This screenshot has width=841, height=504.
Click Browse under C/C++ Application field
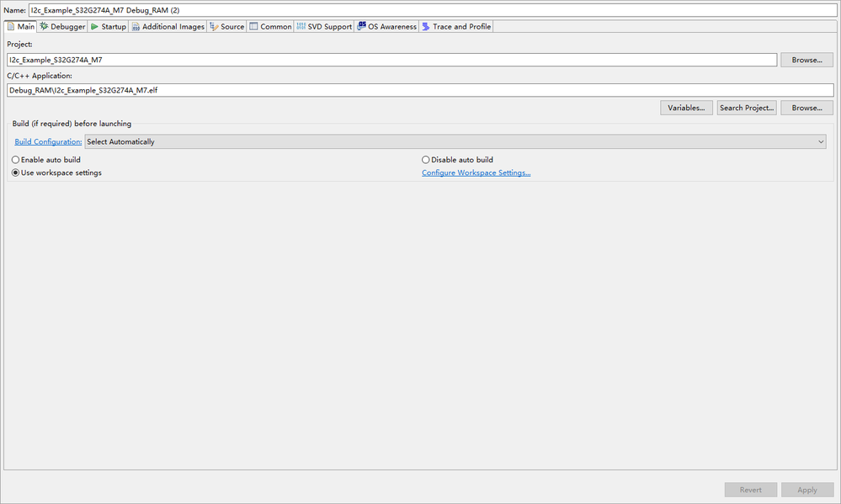point(806,108)
